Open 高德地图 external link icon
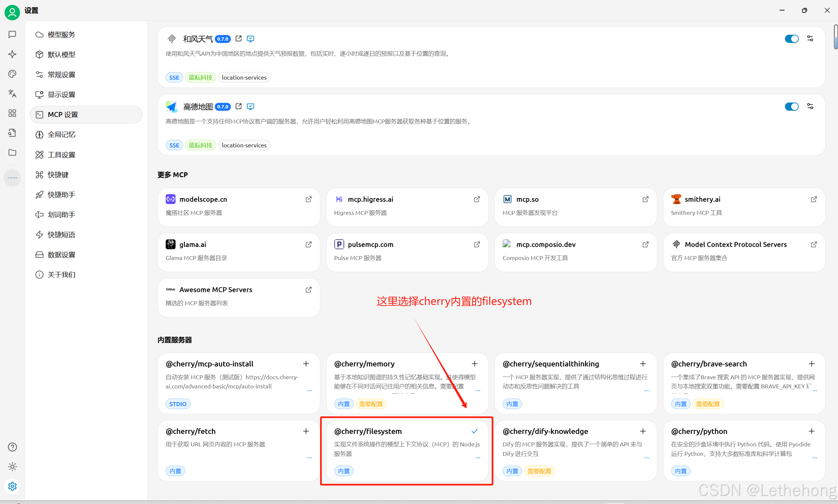The width and height of the screenshot is (838, 504). tap(238, 106)
